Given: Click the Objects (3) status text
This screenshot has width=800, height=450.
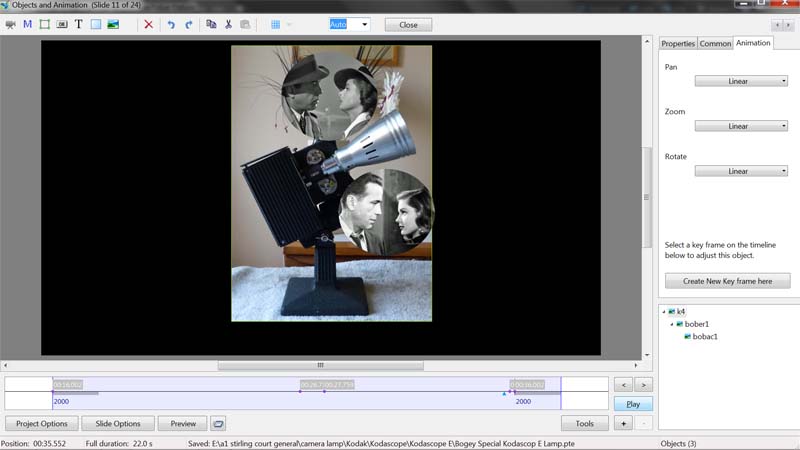Looking at the screenshot, I should point(678,443).
